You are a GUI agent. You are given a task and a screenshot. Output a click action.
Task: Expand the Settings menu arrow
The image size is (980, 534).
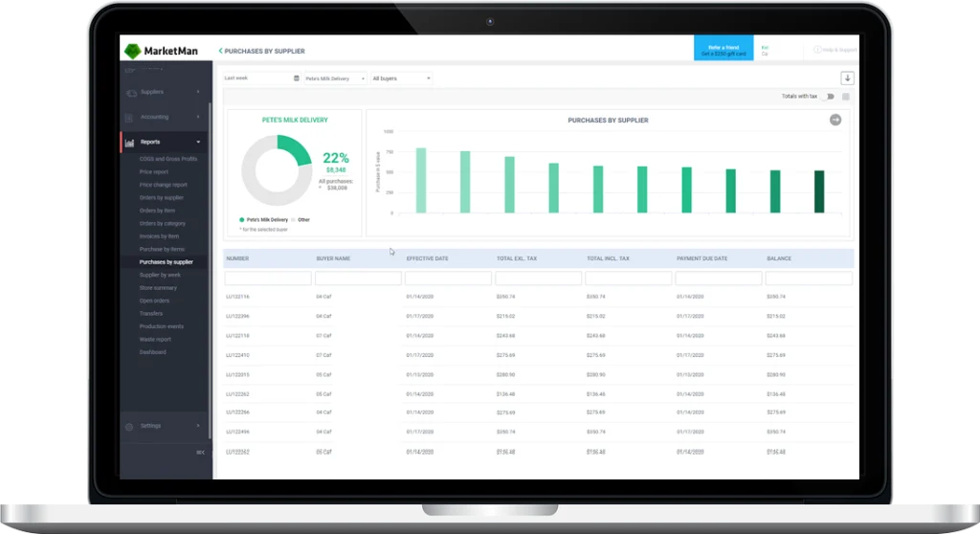tap(198, 426)
